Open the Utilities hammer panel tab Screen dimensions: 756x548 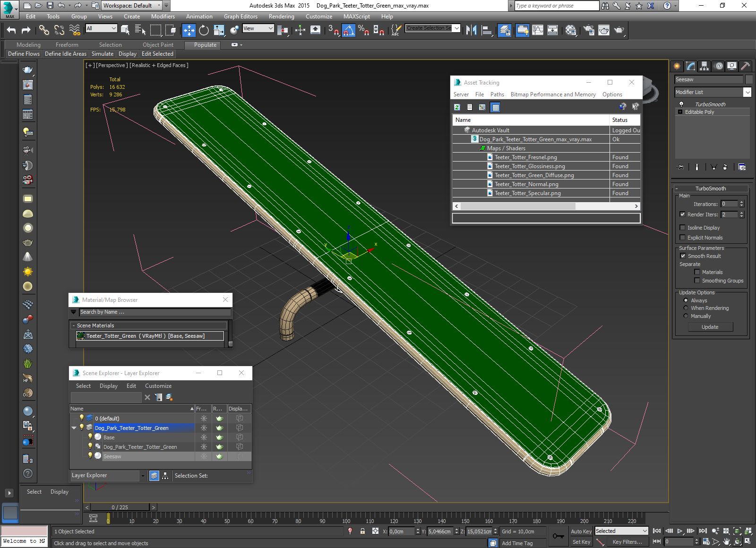[x=746, y=66]
